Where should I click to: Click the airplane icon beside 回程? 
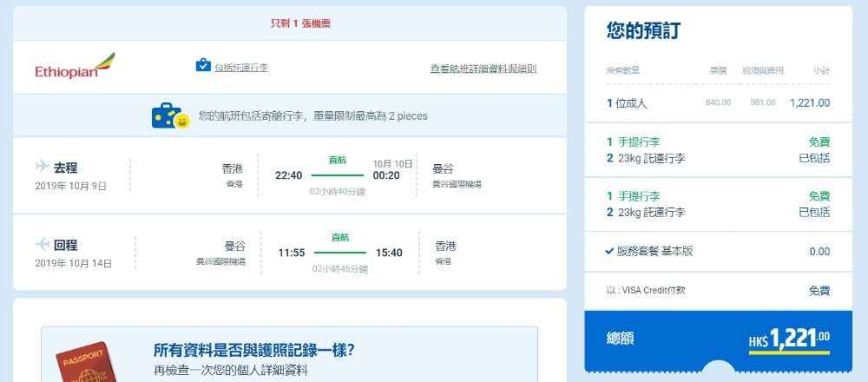[x=43, y=244]
